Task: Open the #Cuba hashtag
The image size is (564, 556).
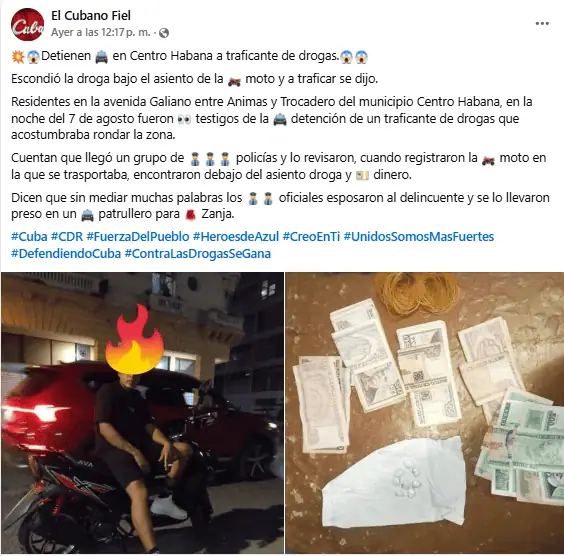Action: click(x=29, y=237)
